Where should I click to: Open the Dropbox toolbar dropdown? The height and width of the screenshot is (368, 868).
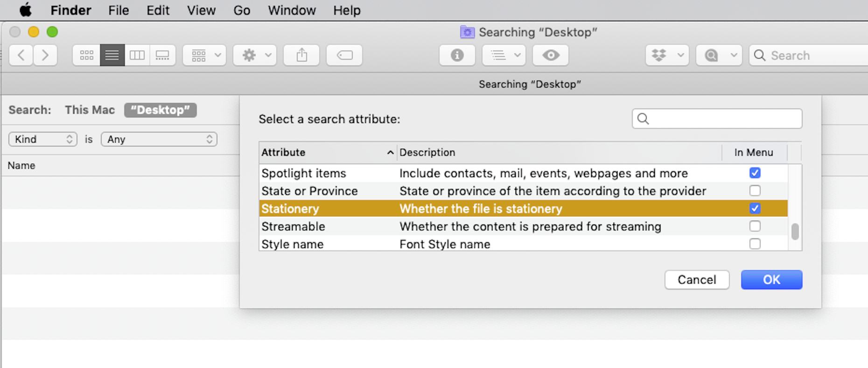coord(667,56)
